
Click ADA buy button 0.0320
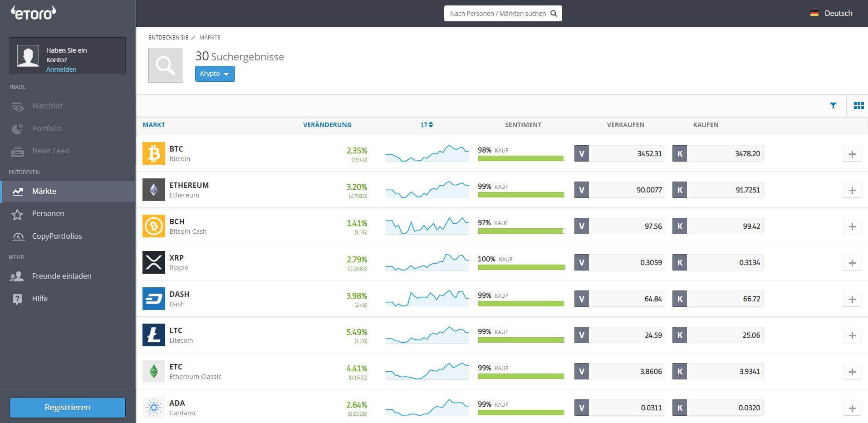(718, 408)
